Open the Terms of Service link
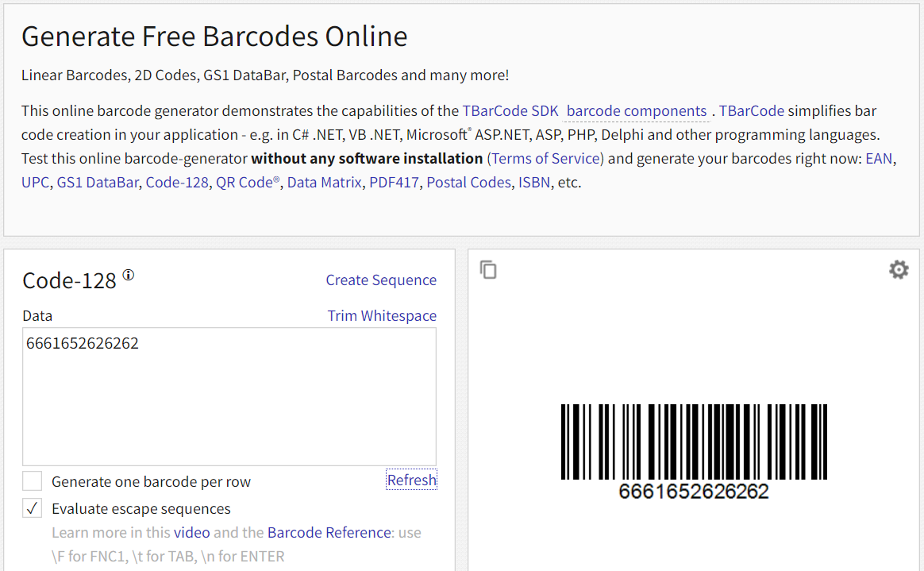This screenshot has height=571, width=924. point(545,159)
